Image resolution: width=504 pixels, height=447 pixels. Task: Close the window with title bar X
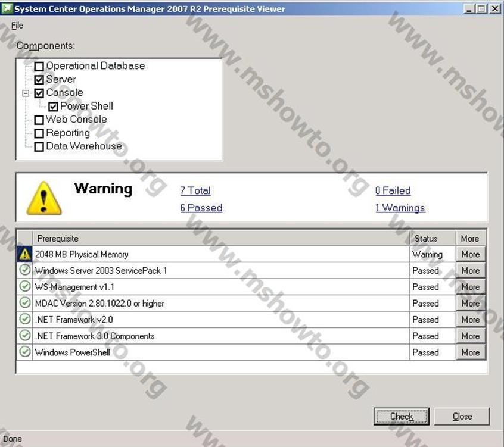pyautogui.click(x=494, y=9)
